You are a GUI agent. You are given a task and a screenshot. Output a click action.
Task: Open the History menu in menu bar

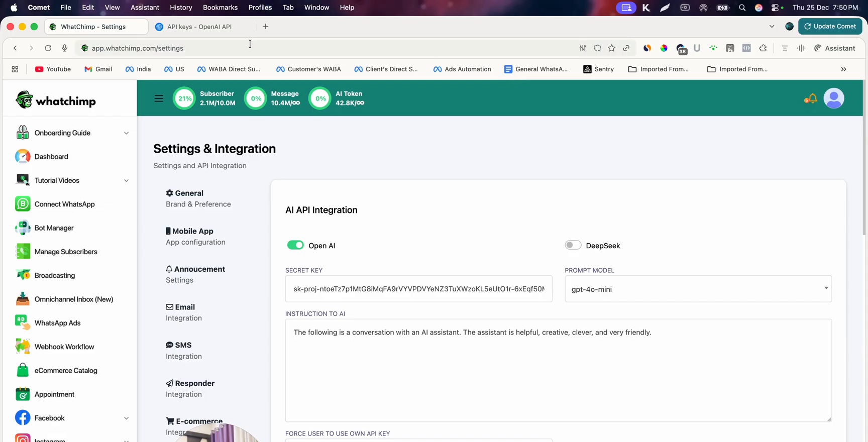(181, 8)
